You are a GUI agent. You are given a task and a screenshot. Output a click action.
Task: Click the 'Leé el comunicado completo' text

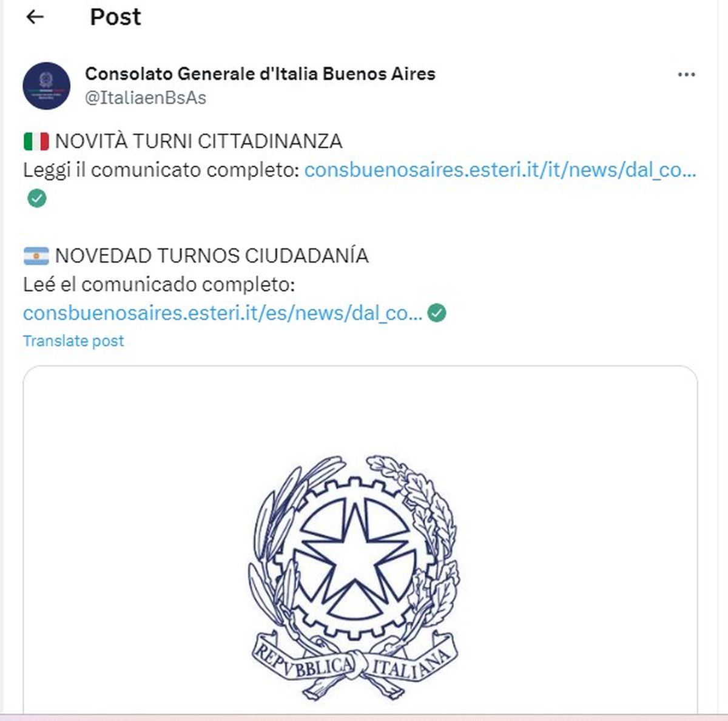[x=159, y=285]
